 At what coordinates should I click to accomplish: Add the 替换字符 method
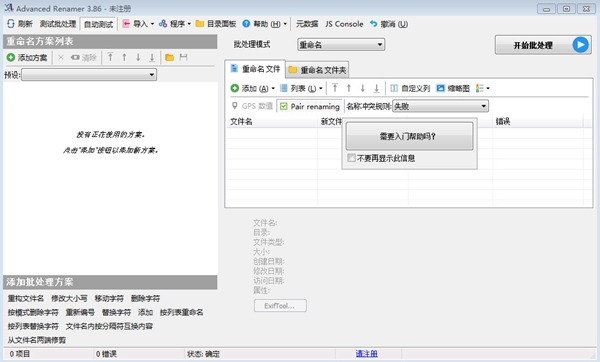116,313
